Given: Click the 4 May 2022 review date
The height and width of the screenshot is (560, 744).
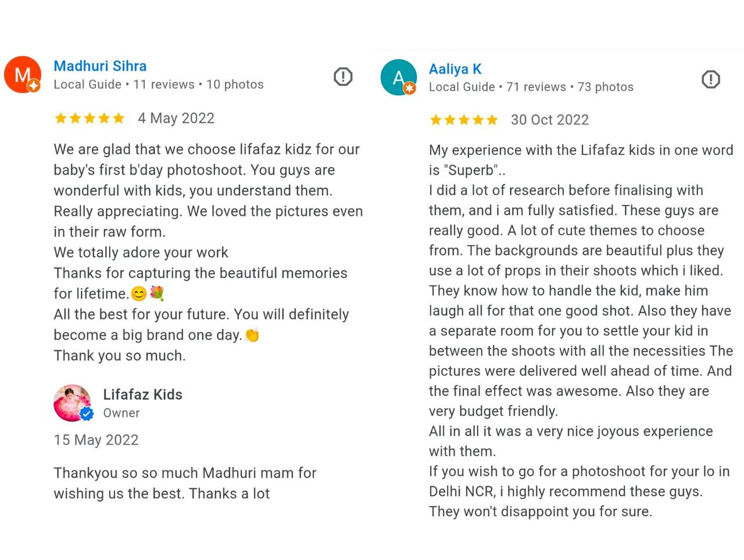Looking at the screenshot, I should coord(176,119).
